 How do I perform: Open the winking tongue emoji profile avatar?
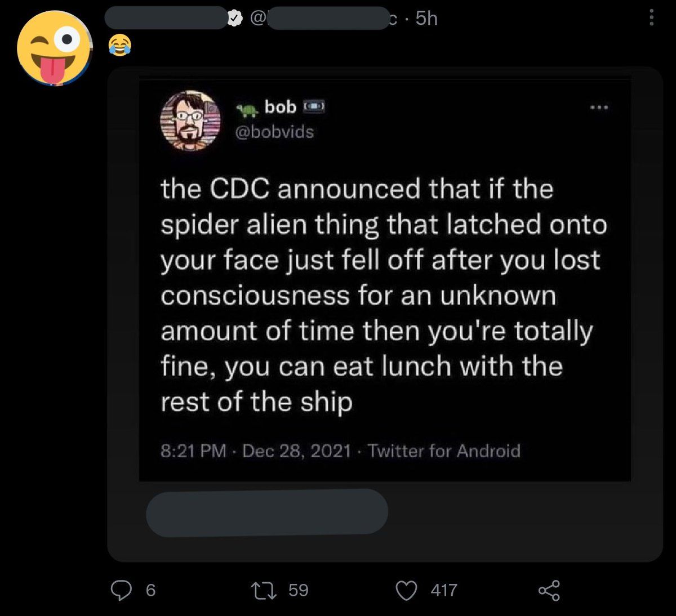pyautogui.click(x=54, y=48)
